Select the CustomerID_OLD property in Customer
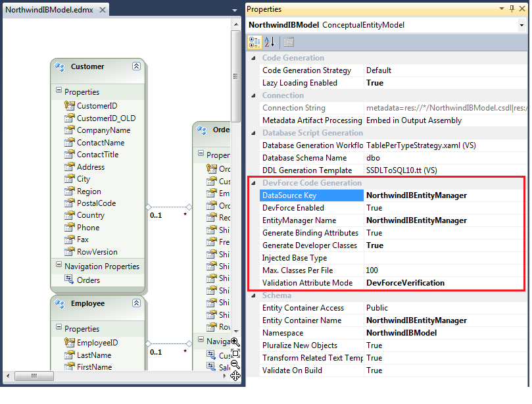Screen dimensions: 532x404 [106, 118]
